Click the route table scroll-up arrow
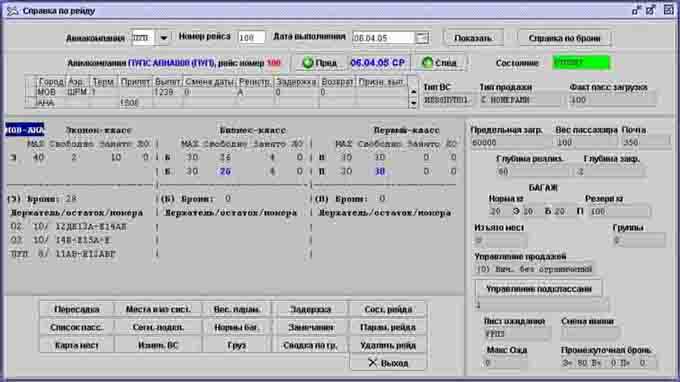 tap(413, 91)
